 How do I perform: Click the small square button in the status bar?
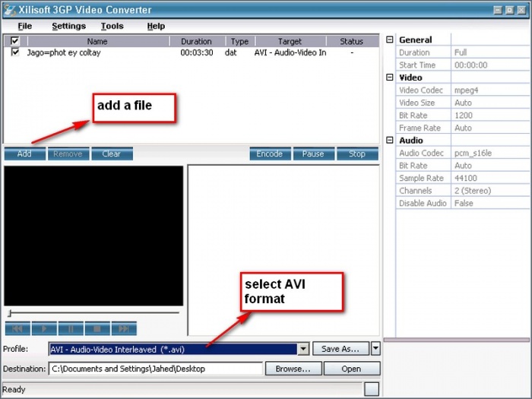click(x=372, y=389)
